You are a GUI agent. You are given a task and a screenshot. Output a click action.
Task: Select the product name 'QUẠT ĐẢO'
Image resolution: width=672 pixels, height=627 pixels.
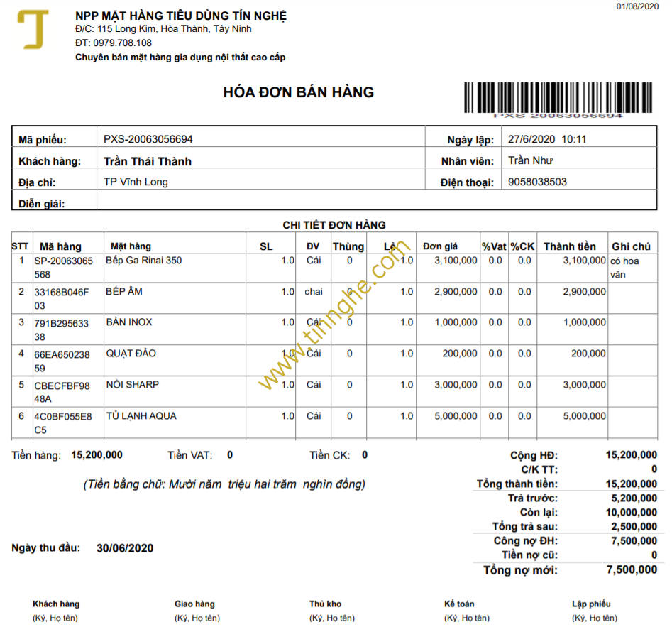tap(131, 354)
